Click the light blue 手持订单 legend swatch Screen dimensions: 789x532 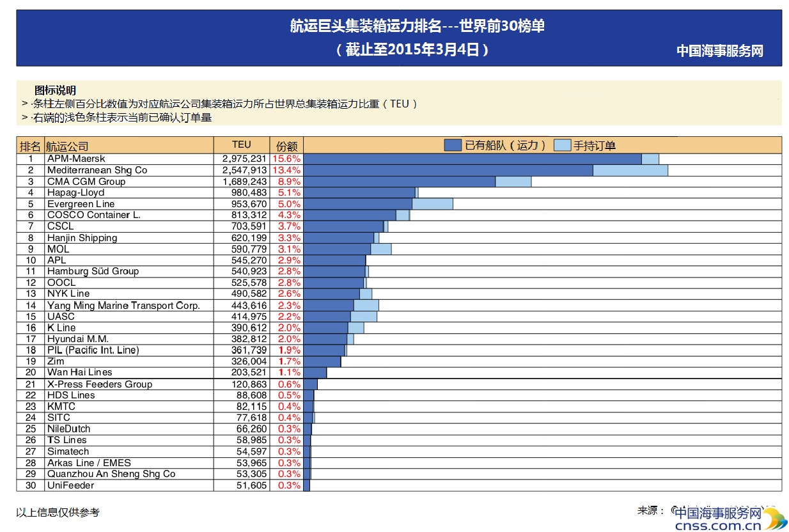tap(562, 145)
